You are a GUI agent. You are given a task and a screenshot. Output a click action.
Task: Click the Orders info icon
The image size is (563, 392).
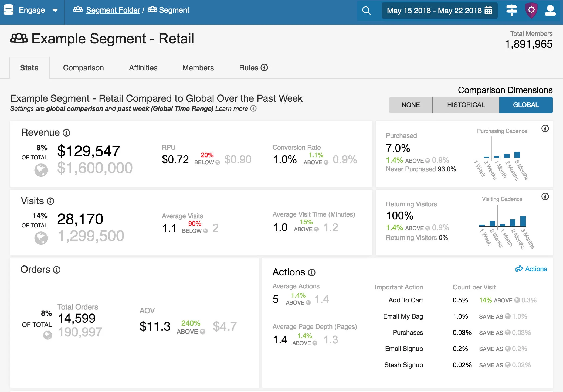(x=57, y=270)
